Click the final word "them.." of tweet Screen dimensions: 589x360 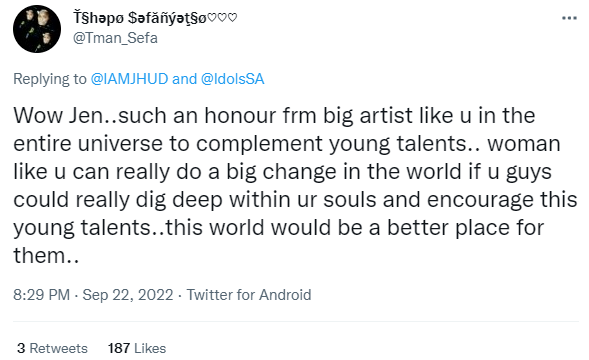tap(46, 256)
